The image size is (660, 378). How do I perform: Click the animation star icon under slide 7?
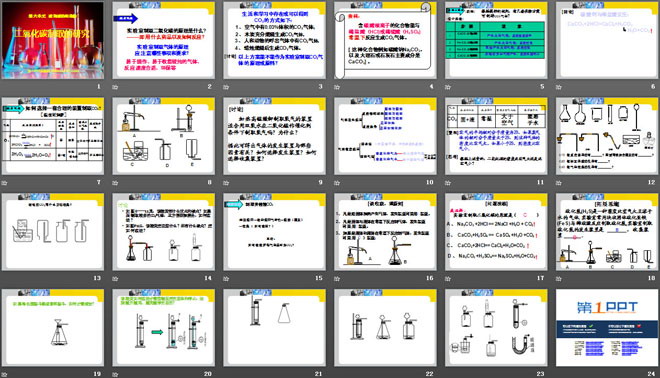click(4, 183)
